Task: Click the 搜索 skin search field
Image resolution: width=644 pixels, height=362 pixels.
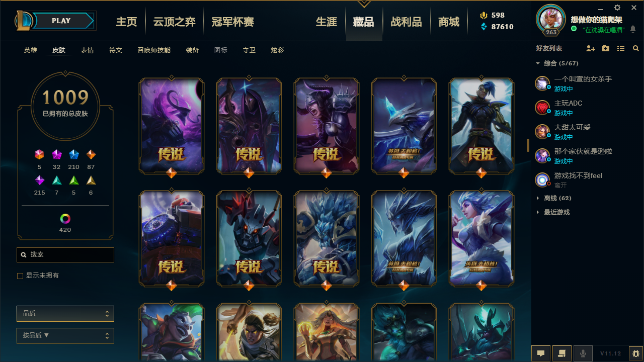Action: [x=65, y=255]
